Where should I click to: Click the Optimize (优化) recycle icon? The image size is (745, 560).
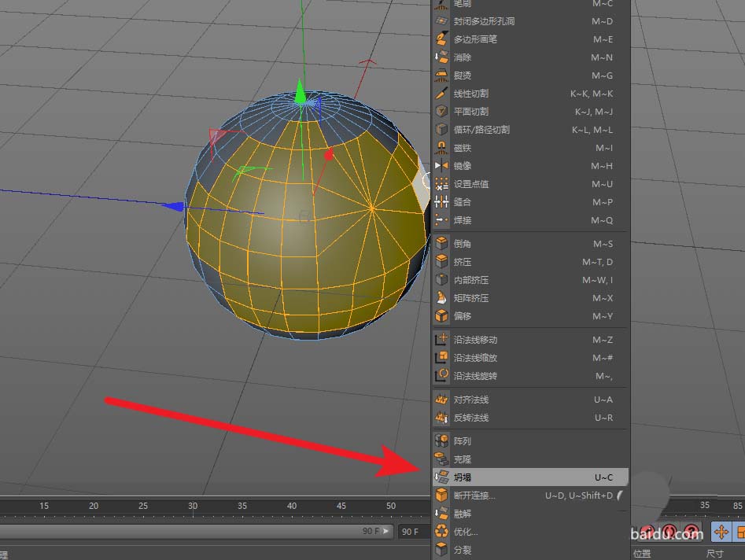tap(442, 531)
